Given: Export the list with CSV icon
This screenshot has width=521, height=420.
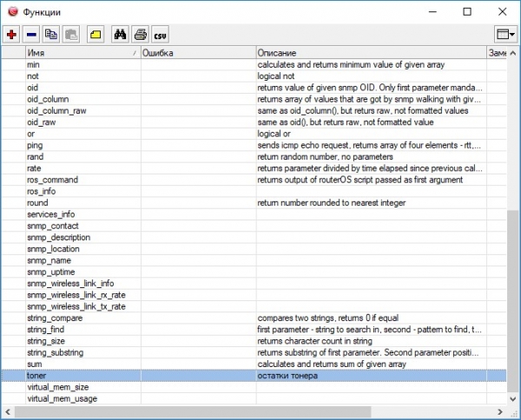Looking at the screenshot, I should click(x=160, y=35).
